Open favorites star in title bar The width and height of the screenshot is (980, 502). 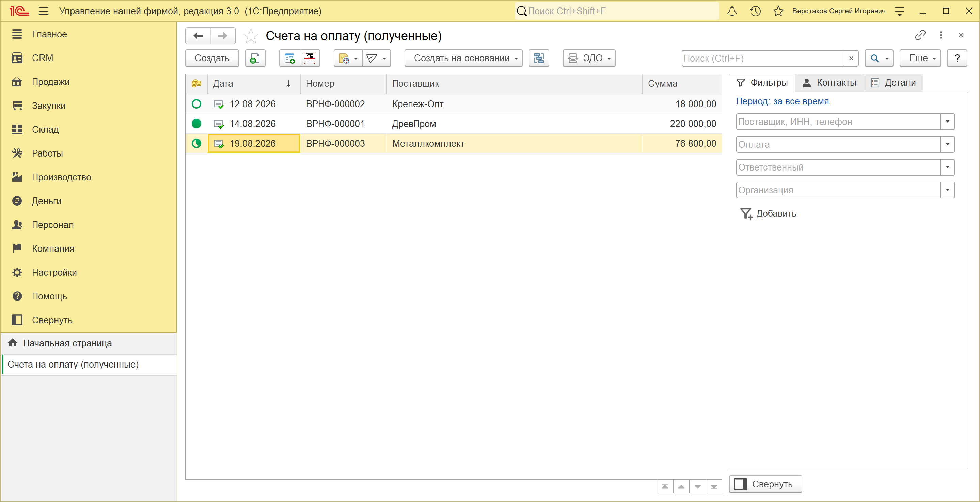(x=778, y=11)
